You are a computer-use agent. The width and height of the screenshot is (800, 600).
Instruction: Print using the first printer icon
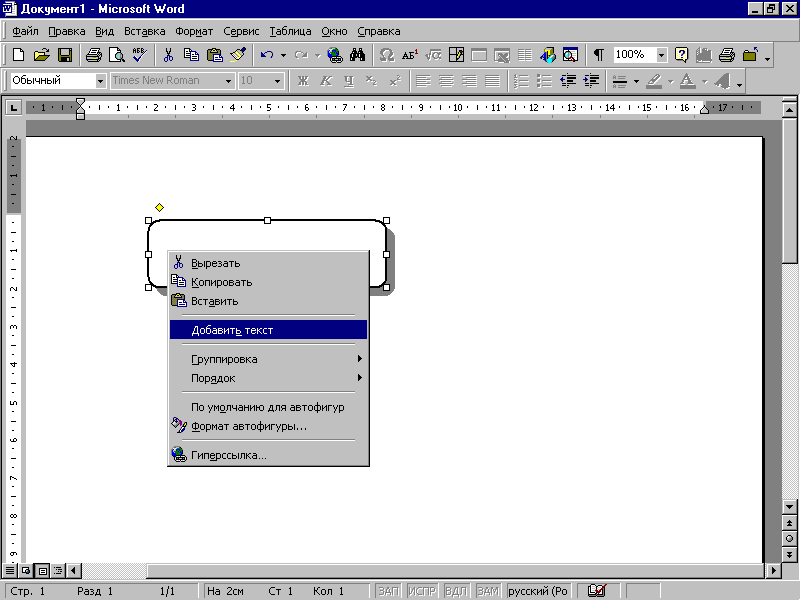pos(93,55)
